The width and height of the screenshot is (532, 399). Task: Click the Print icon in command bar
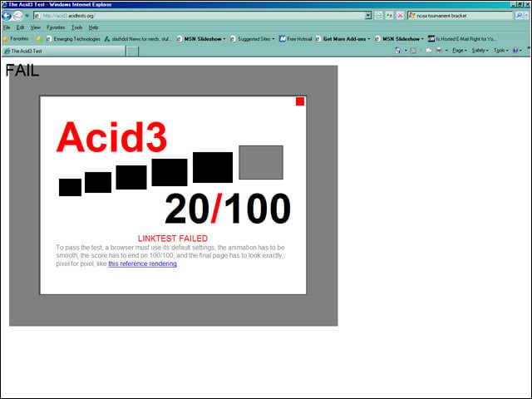pyautogui.click(x=439, y=51)
